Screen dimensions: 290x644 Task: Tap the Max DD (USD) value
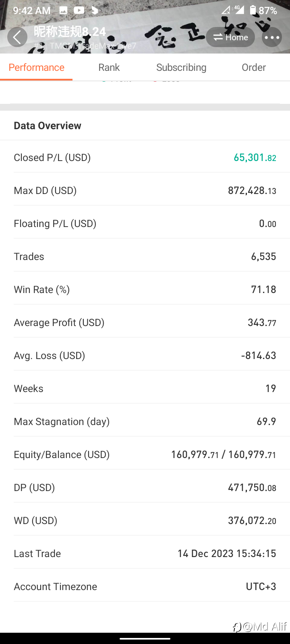pyautogui.click(x=252, y=190)
